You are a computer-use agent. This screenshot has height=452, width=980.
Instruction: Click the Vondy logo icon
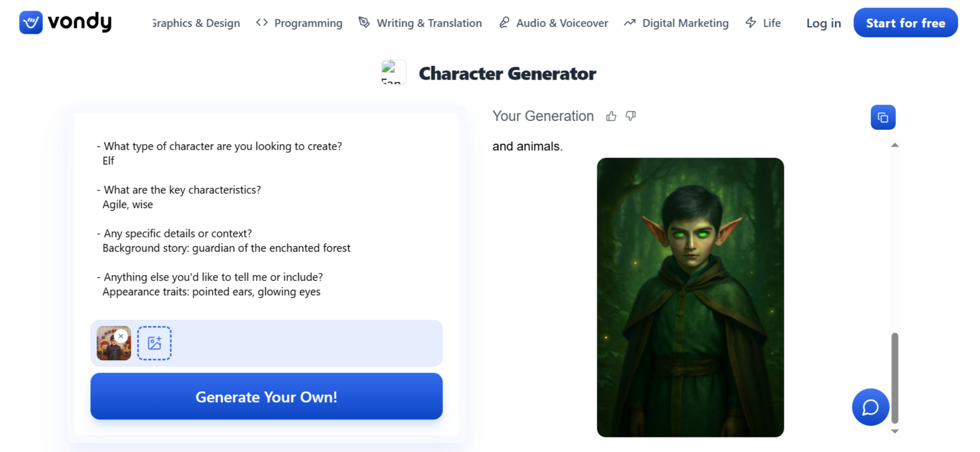click(31, 22)
